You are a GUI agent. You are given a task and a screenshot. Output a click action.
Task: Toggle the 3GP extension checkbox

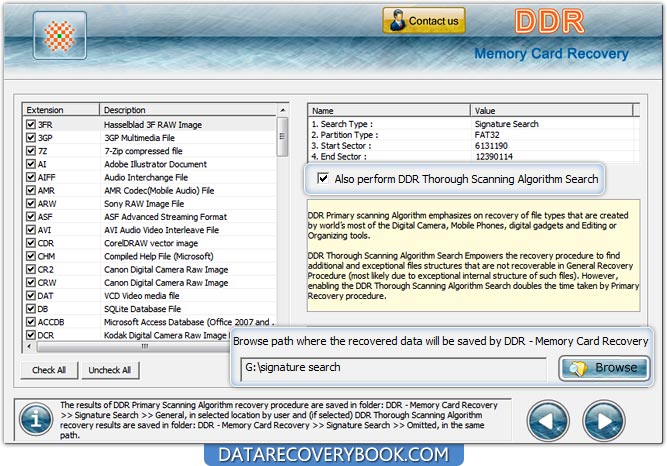point(31,137)
